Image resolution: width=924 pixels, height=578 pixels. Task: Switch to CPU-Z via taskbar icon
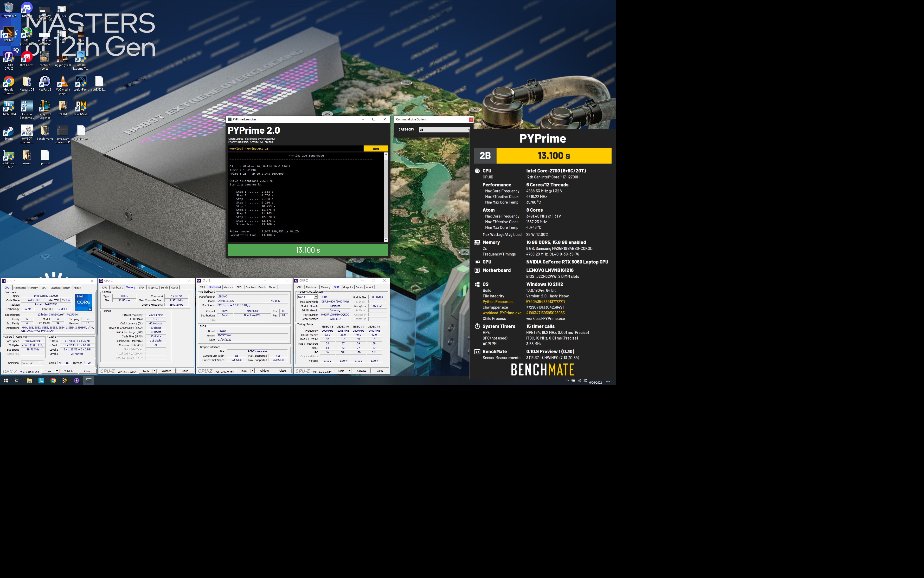click(x=77, y=380)
